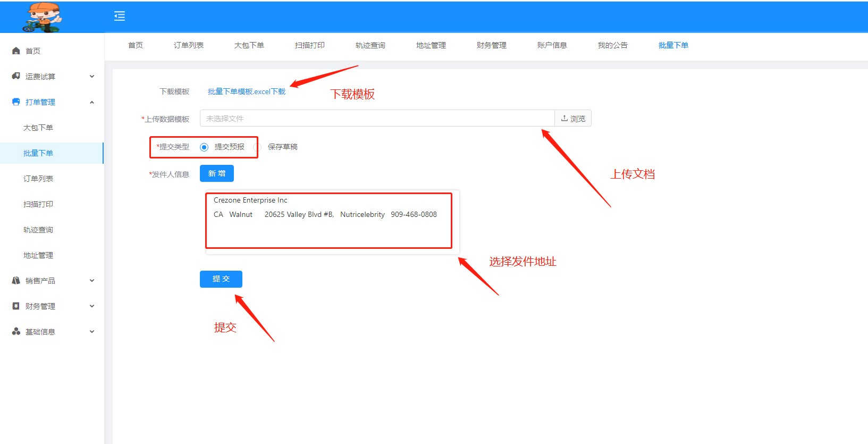The image size is (868, 444).
Task: Switch to the 轨迹查询 tab
Action: click(370, 45)
